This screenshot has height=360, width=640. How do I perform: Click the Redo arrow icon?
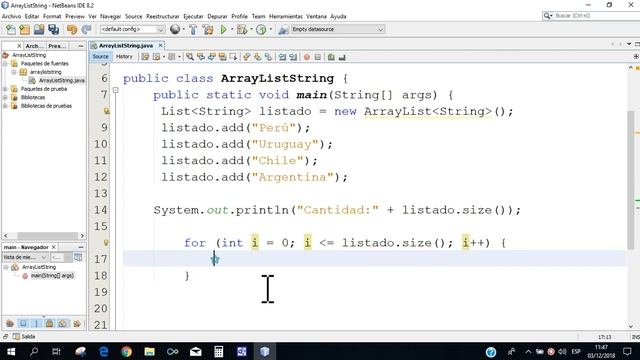click(x=87, y=29)
